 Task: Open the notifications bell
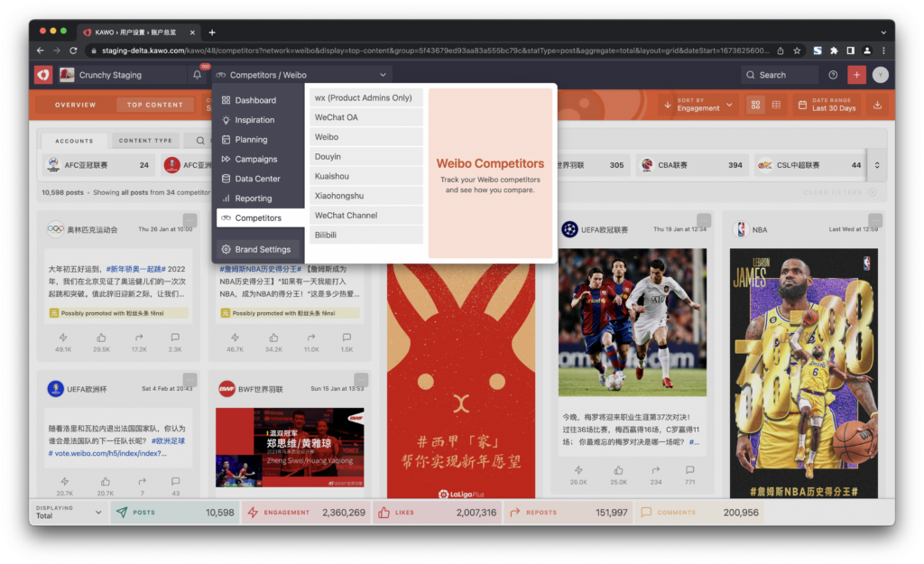coord(197,75)
